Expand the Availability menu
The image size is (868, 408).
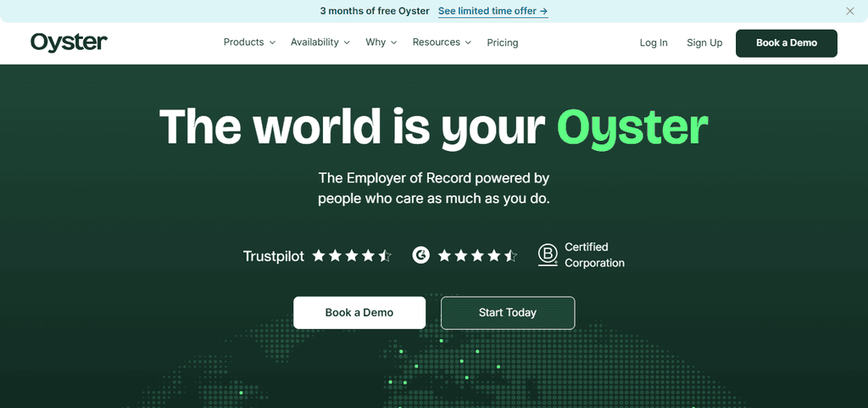[320, 42]
